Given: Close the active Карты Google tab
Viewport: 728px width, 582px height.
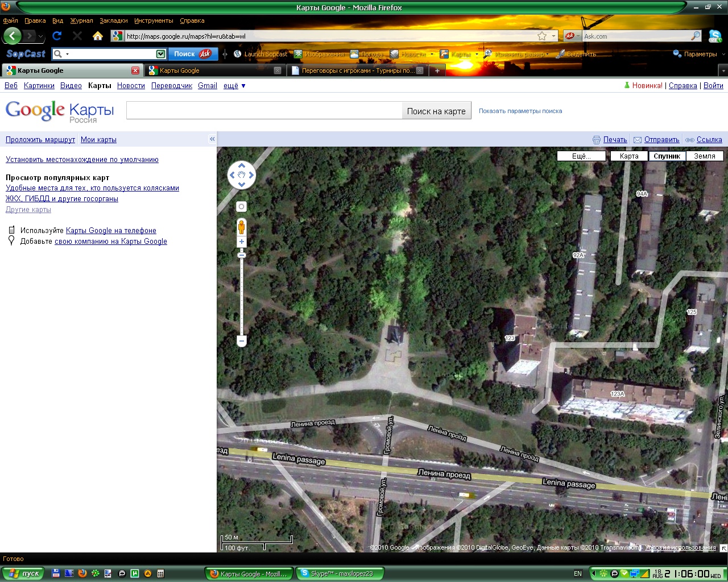Looking at the screenshot, I should pos(135,70).
